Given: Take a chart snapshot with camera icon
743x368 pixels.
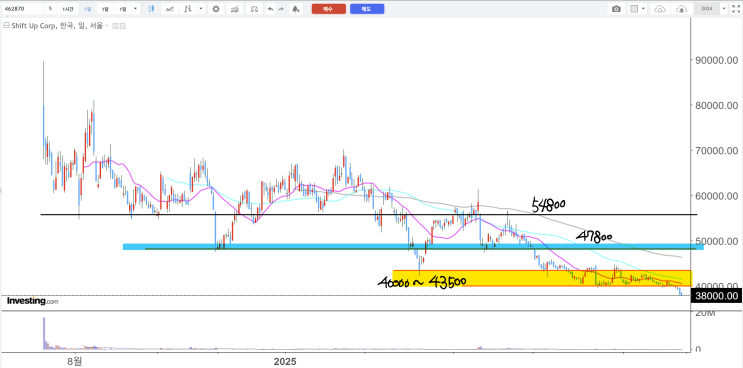Looking at the screenshot, I should (x=616, y=9).
